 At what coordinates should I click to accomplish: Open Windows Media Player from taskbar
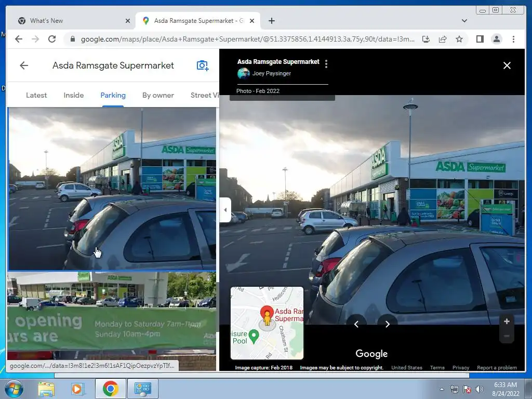(x=77, y=389)
